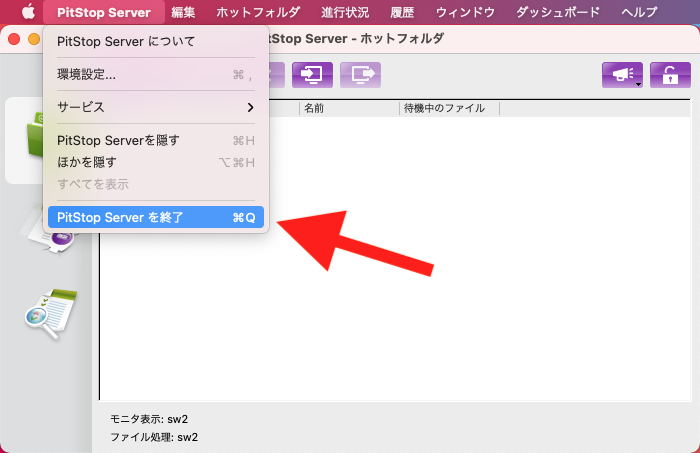Select ほかを隠す menu entry
Viewport: 700px width, 453px height.
(155, 162)
